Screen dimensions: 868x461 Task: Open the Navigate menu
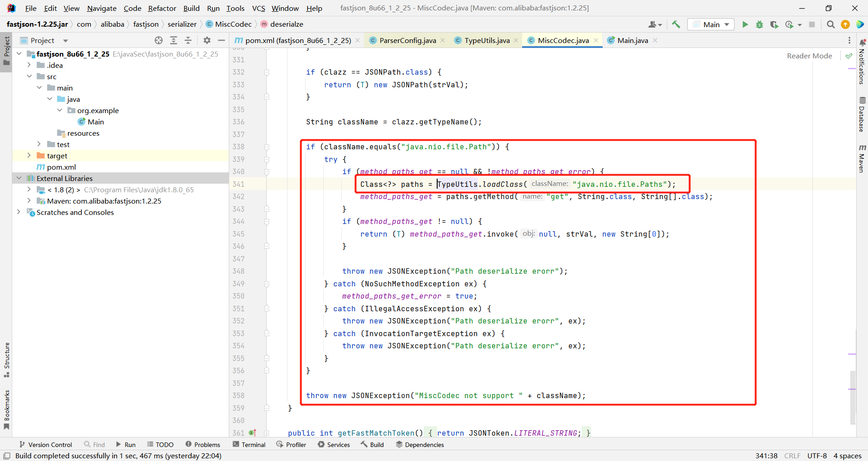coord(102,8)
